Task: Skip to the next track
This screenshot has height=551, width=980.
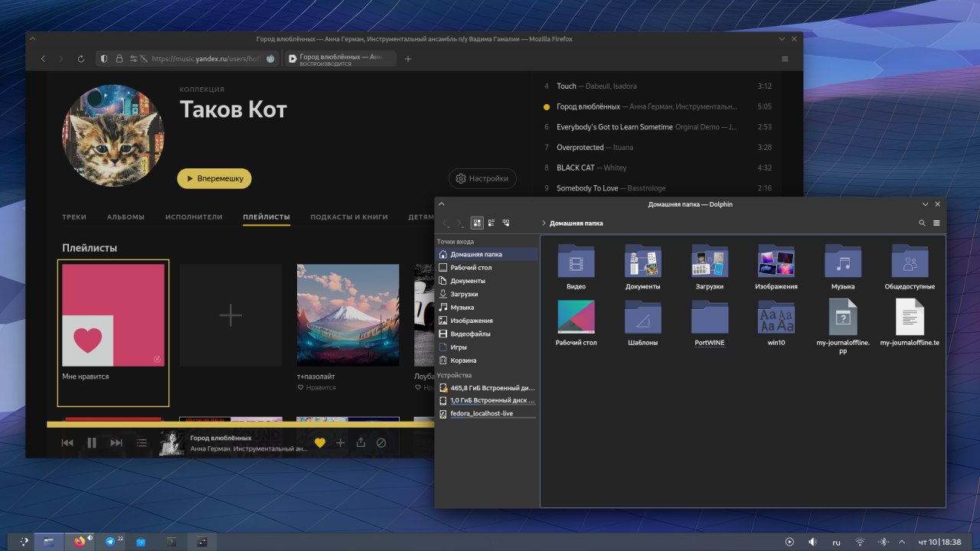Action: 116,442
